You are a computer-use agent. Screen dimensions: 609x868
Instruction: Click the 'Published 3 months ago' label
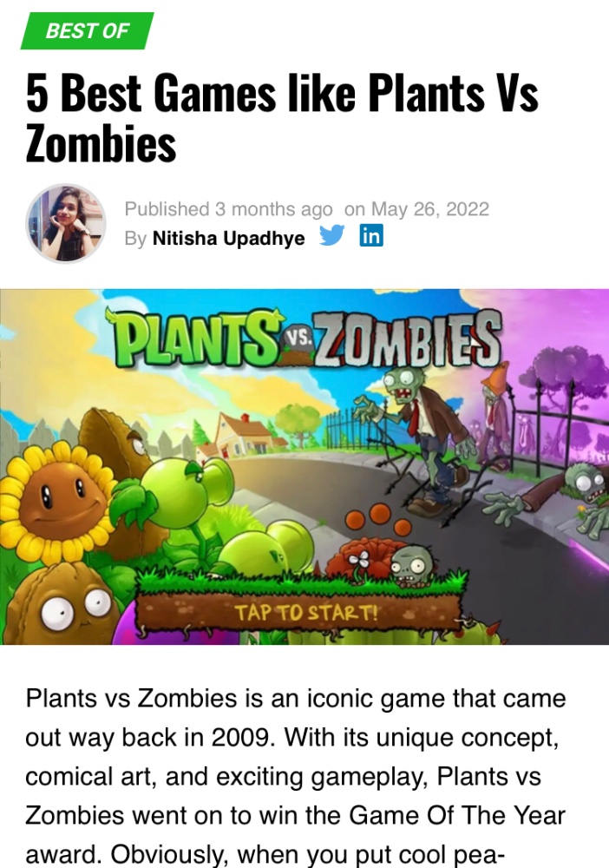228,208
